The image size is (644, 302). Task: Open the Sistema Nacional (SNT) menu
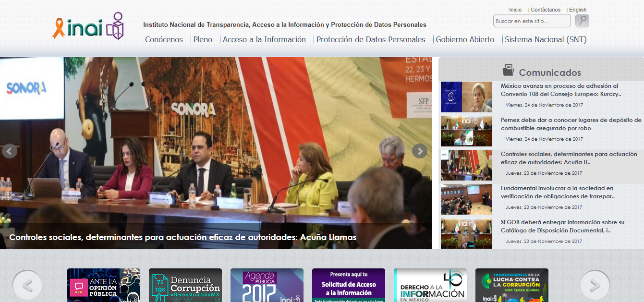(x=546, y=40)
